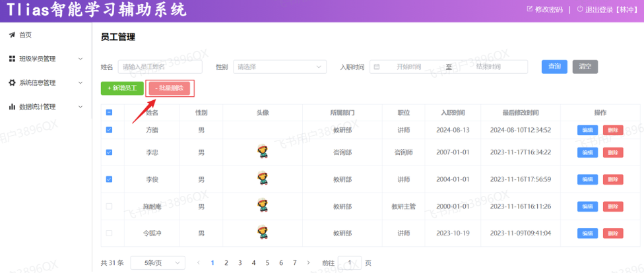Image resolution: width=644 pixels, height=273 pixels.
Task: Uncheck the checkbox for 李忠
Action: (110, 152)
